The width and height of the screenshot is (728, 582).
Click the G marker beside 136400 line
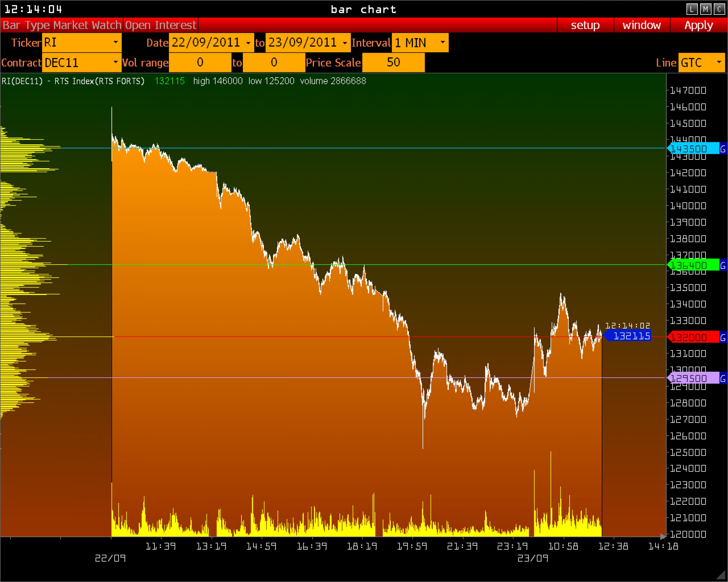(723, 265)
